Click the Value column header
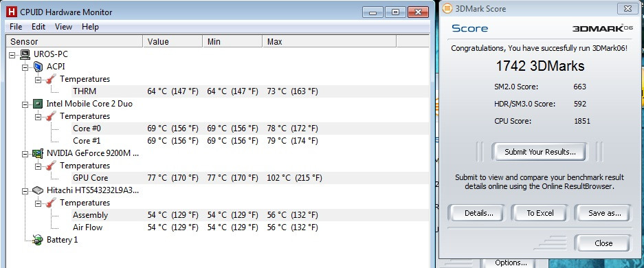 173,41
